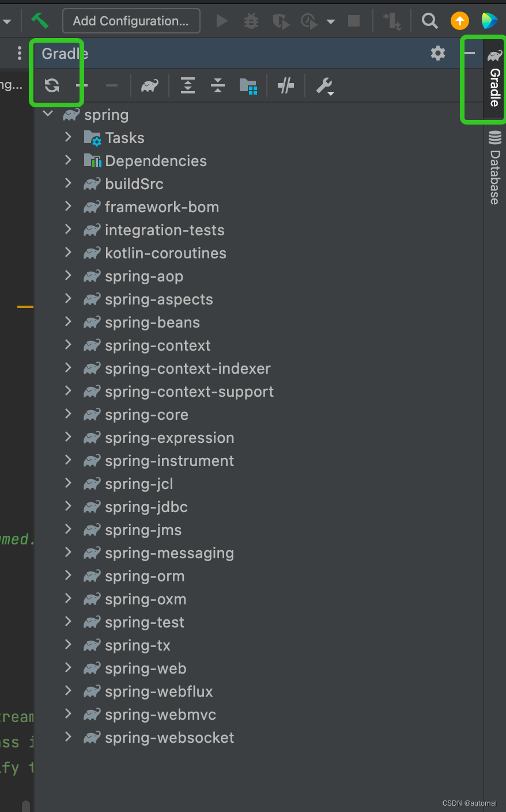Viewport: 506px width, 812px height.
Task: Expand all nodes in Gradle tree
Action: click(x=188, y=86)
